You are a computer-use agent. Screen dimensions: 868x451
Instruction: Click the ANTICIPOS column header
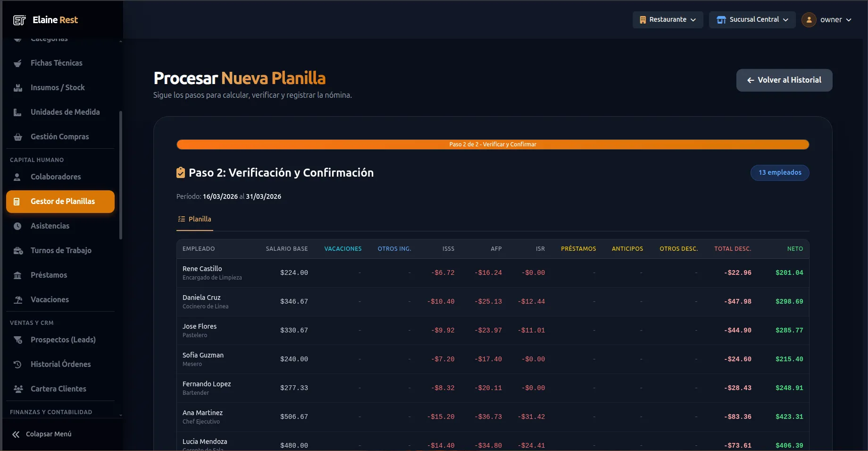(627, 249)
